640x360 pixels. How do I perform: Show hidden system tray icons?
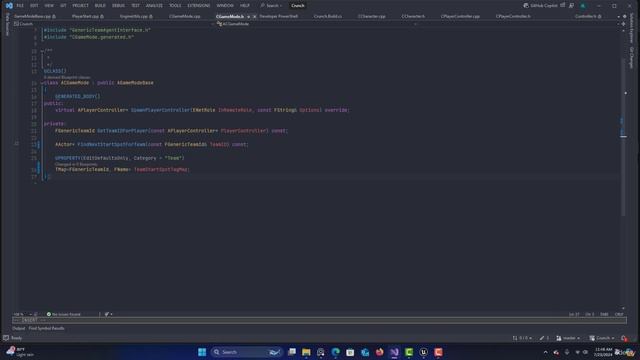point(545,352)
